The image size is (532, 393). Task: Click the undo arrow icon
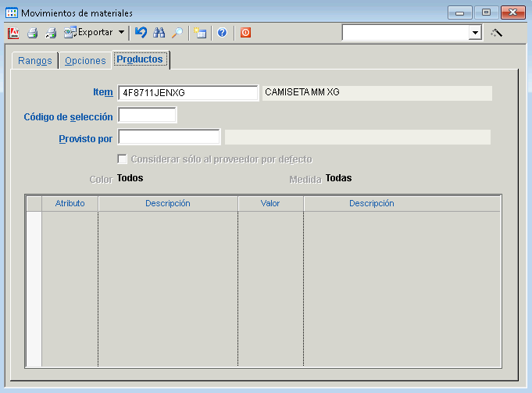pos(141,33)
